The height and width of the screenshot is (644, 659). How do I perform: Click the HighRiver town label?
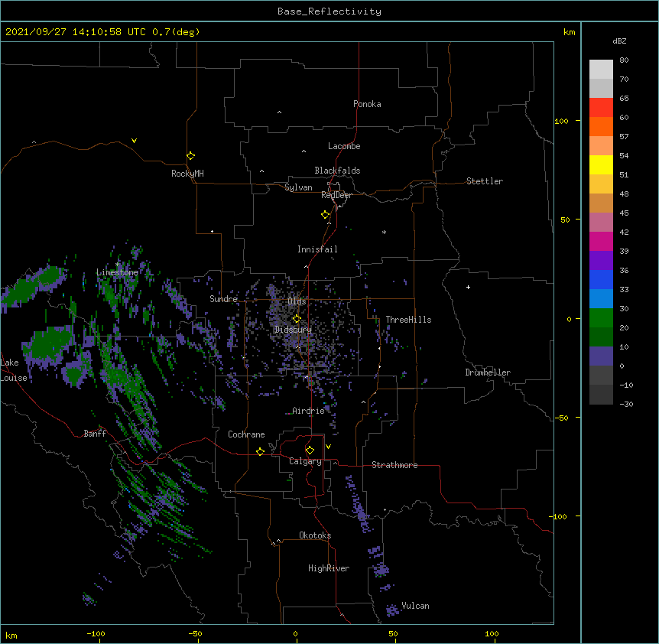point(329,568)
